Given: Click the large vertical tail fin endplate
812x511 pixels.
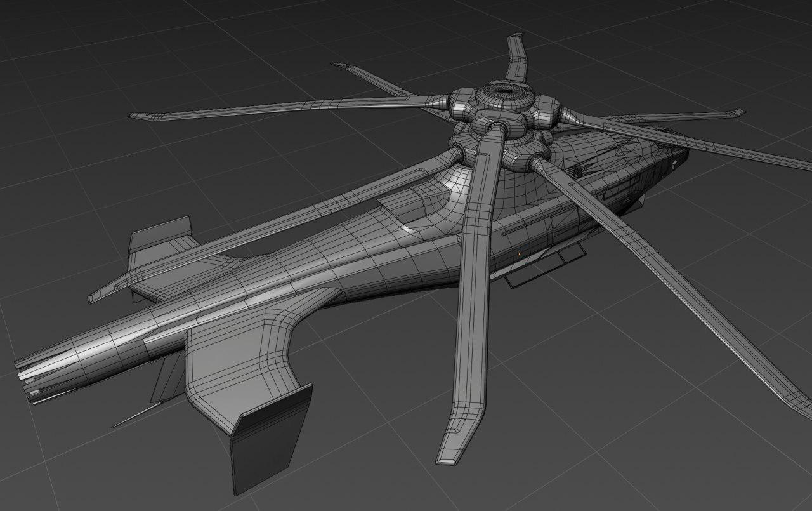Looking at the screenshot, I should pyautogui.click(x=271, y=439).
